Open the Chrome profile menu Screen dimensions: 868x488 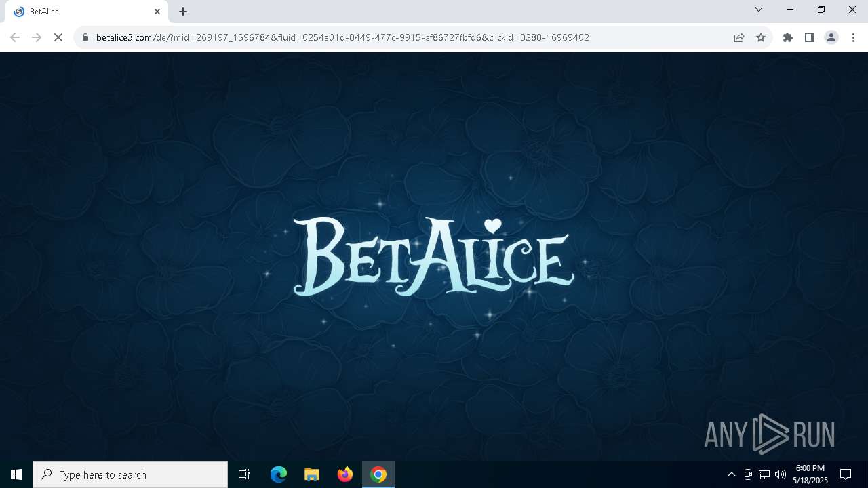(x=831, y=37)
